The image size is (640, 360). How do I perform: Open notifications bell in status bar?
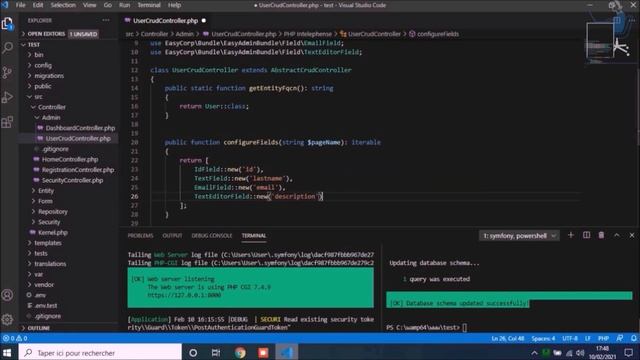click(633, 338)
